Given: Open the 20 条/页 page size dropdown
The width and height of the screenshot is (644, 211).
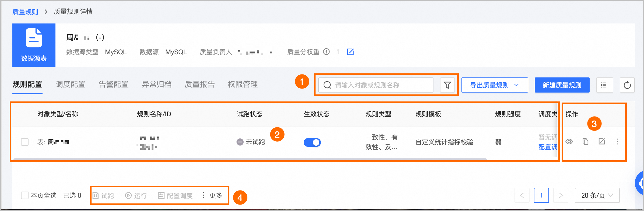Looking at the screenshot, I should 597,195.
